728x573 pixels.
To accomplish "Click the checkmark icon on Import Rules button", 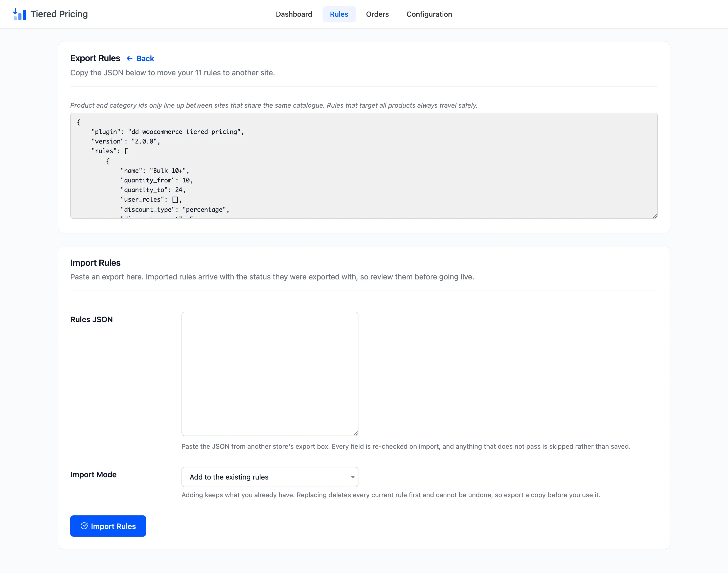I will [x=84, y=526].
